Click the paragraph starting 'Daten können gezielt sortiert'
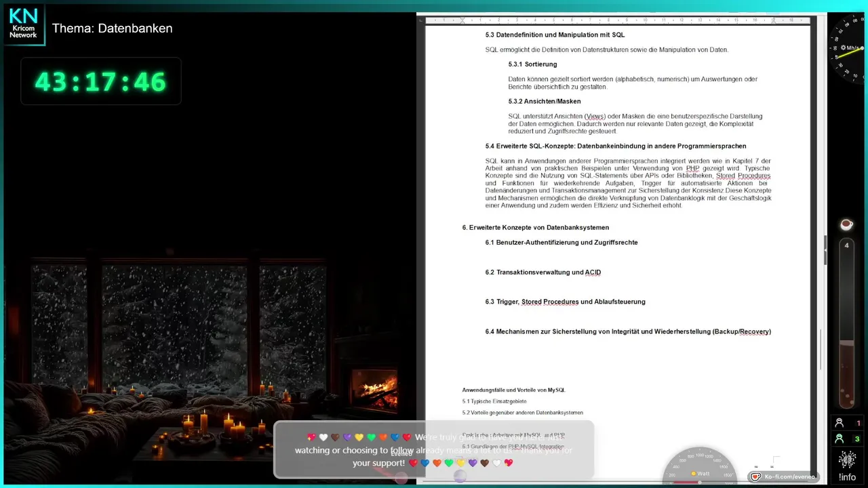The height and width of the screenshot is (488, 868). (x=633, y=83)
